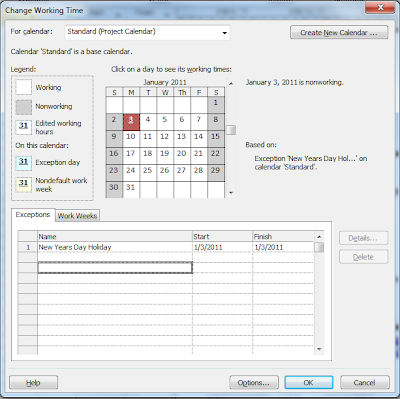Choose January 14 in the calendar
Image resolution: width=400 pixels, height=399 pixels.
point(199,139)
